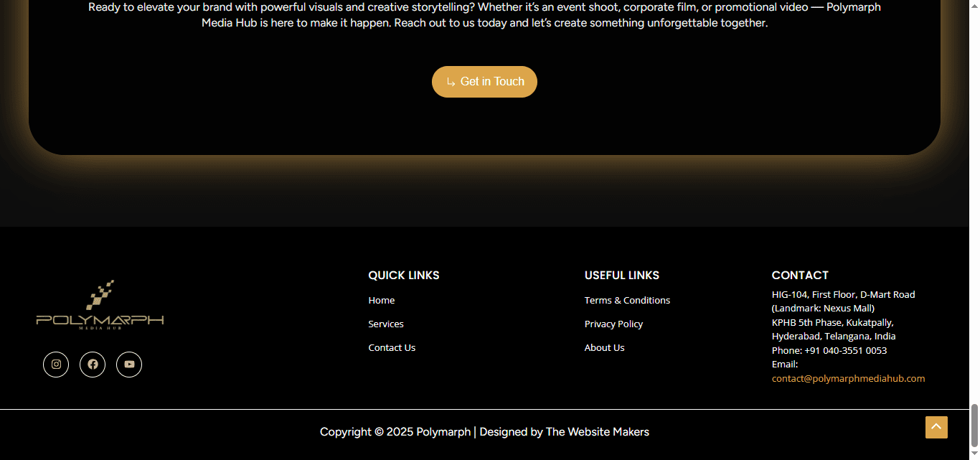980x460 pixels.
Task: Open the Services footer link
Action: click(386, 324)
